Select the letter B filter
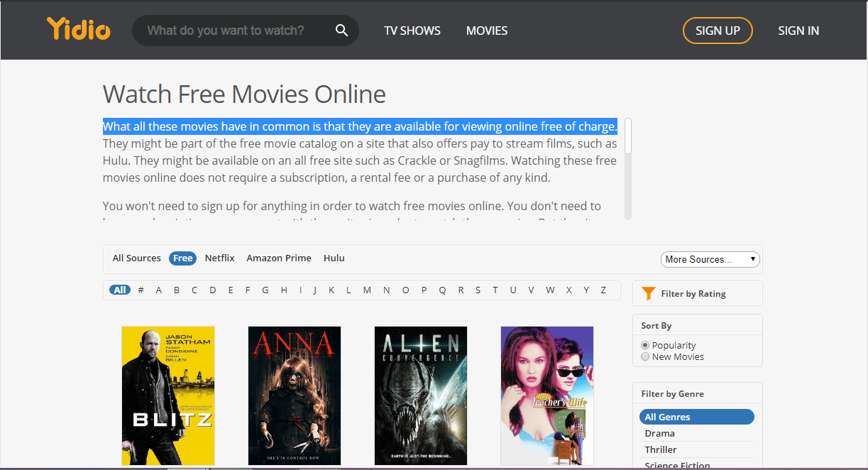 176,290
